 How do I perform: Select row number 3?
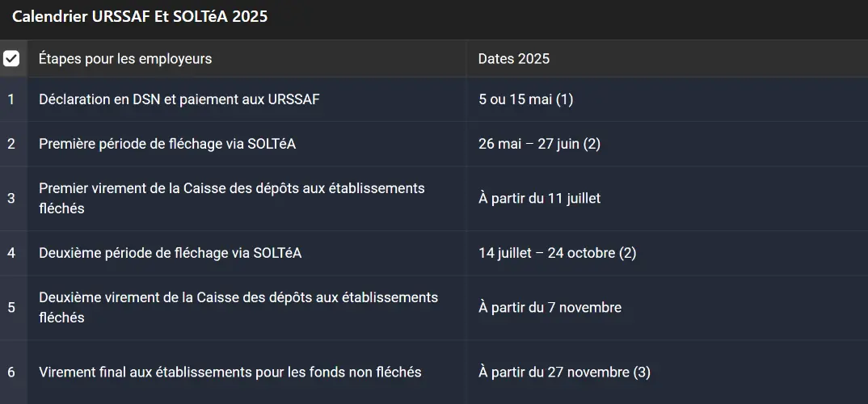[x=11, y=198]
